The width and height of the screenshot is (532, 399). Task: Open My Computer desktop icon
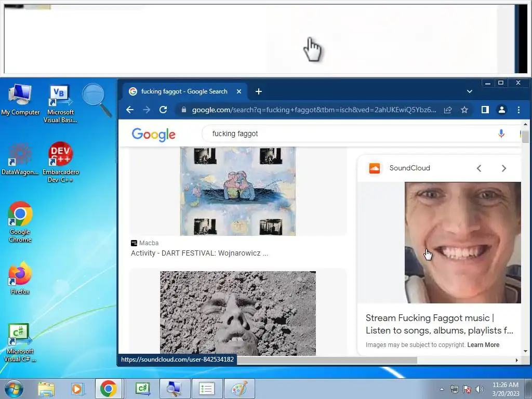pyautogui.click(x=20, y=99)
